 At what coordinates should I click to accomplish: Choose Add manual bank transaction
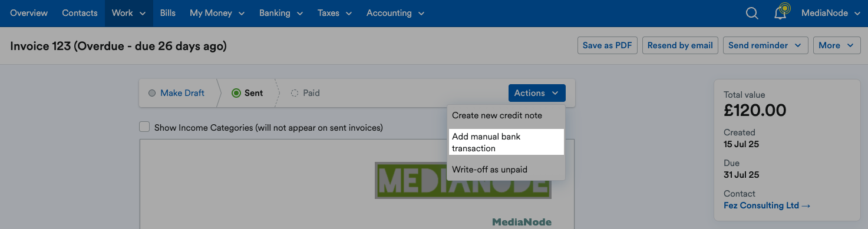click(x=506, y=142)
